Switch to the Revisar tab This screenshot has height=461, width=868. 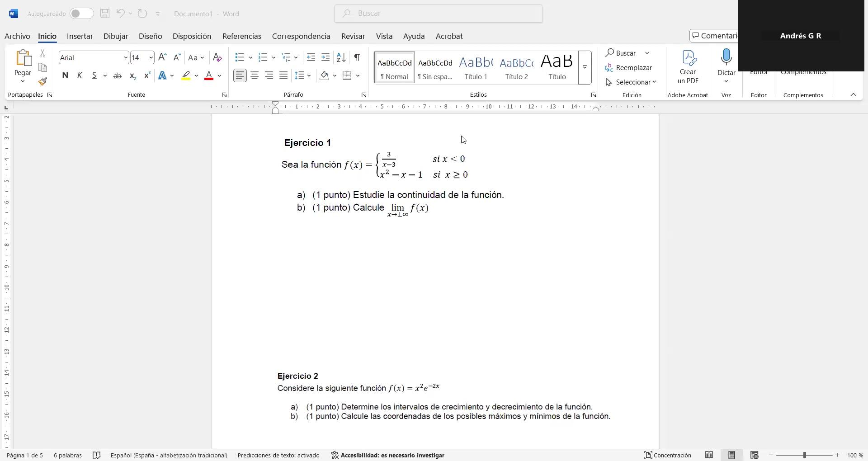coord(353,36)
